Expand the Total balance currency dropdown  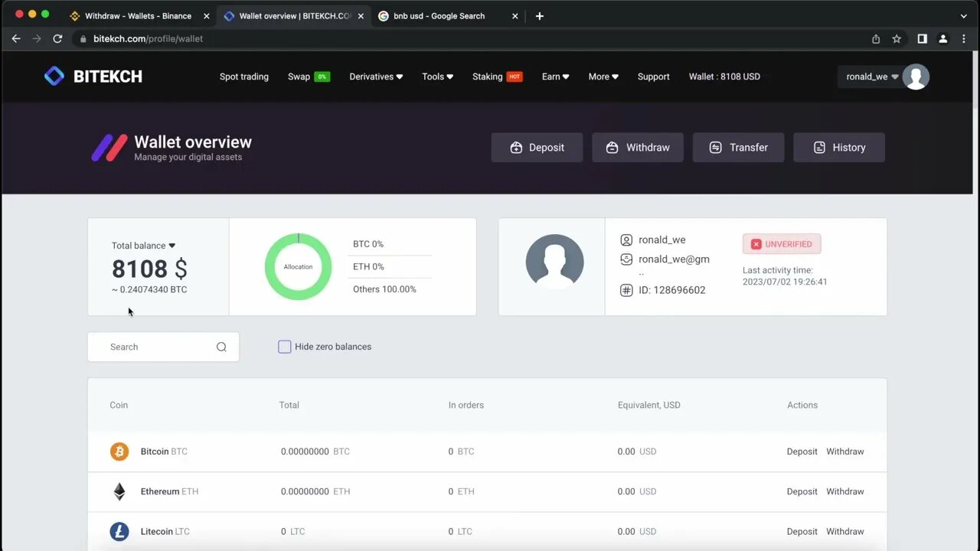(171, 246)
